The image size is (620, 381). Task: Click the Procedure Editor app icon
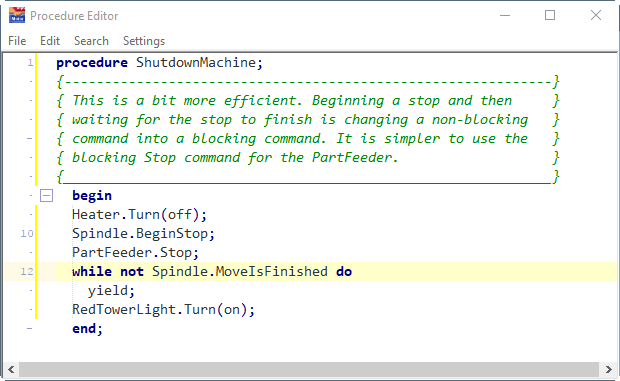[17, 15]
